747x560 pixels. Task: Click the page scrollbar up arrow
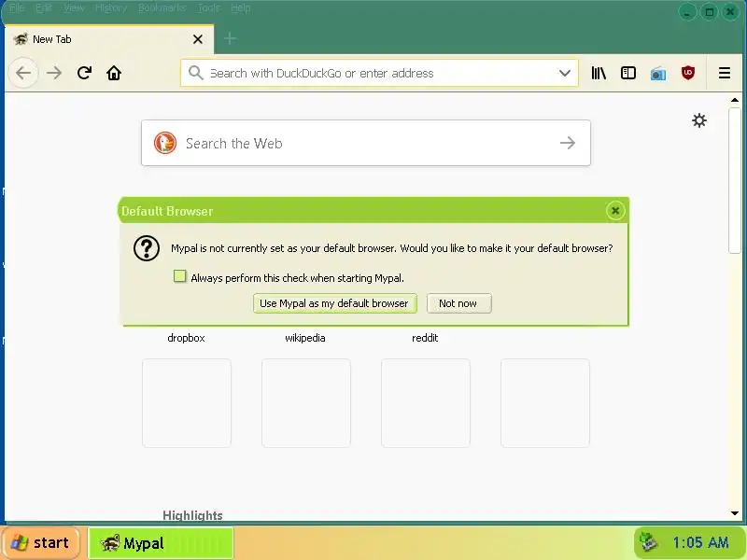pos(735,100)
